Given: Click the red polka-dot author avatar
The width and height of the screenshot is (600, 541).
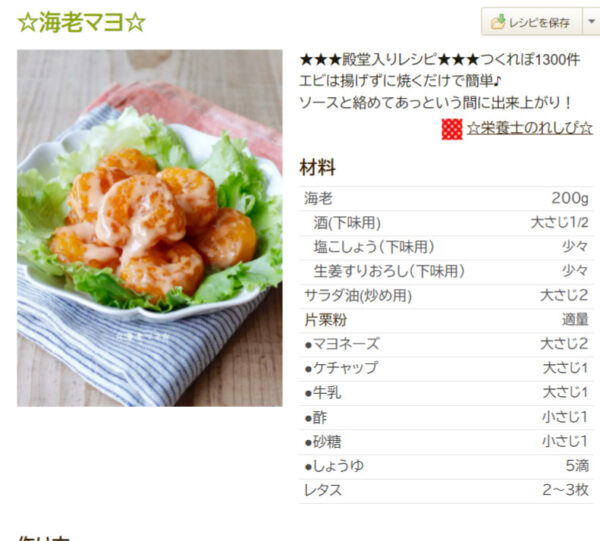Looking at the screenshot, I should 452,129.
